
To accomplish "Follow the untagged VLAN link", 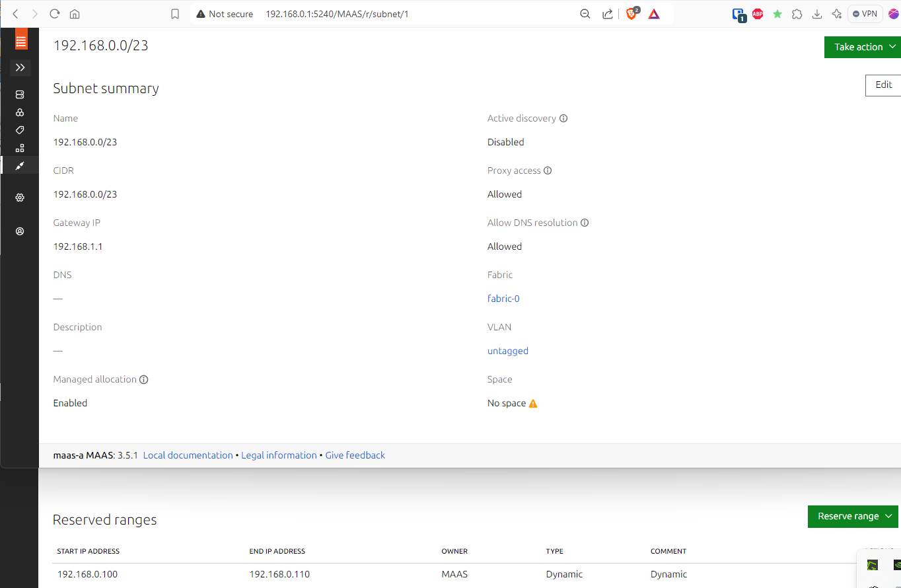I will pyautogui.click(x=507, y=351).
